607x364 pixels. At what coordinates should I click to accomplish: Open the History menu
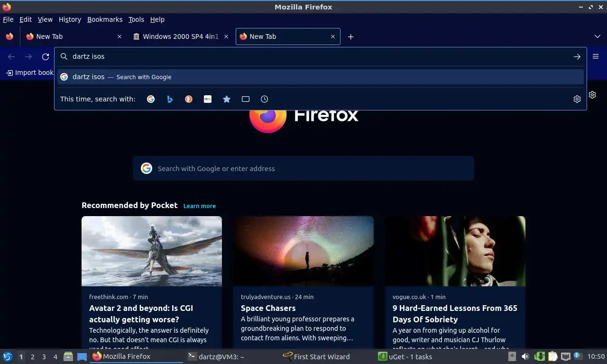pos(70,19)
